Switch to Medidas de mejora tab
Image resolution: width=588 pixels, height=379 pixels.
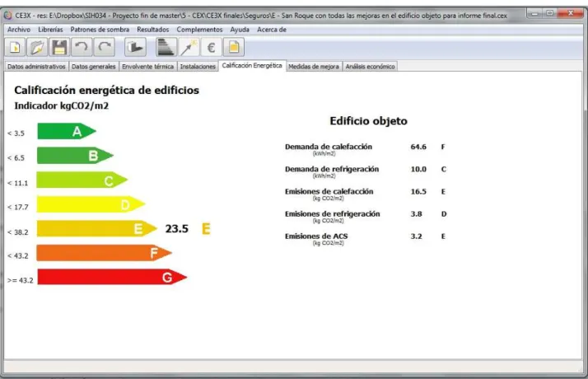pyautogui.click(x=314, y=67)
